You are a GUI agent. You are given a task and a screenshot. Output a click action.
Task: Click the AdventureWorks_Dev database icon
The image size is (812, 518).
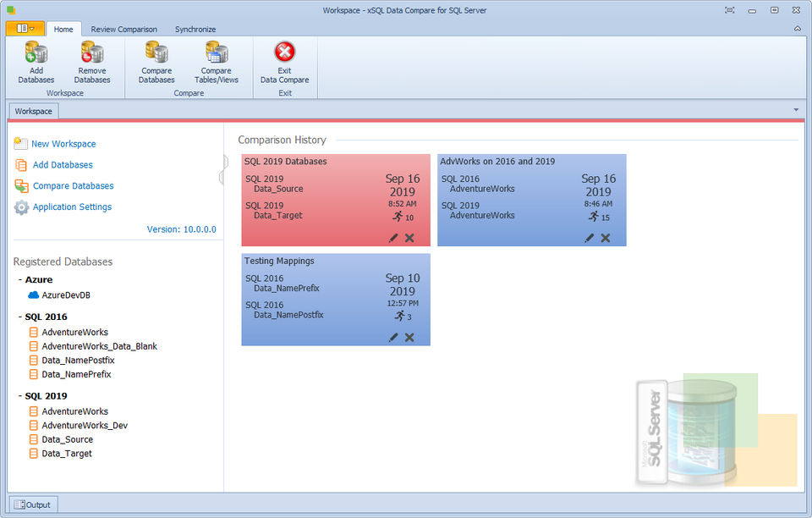(33, 426)
